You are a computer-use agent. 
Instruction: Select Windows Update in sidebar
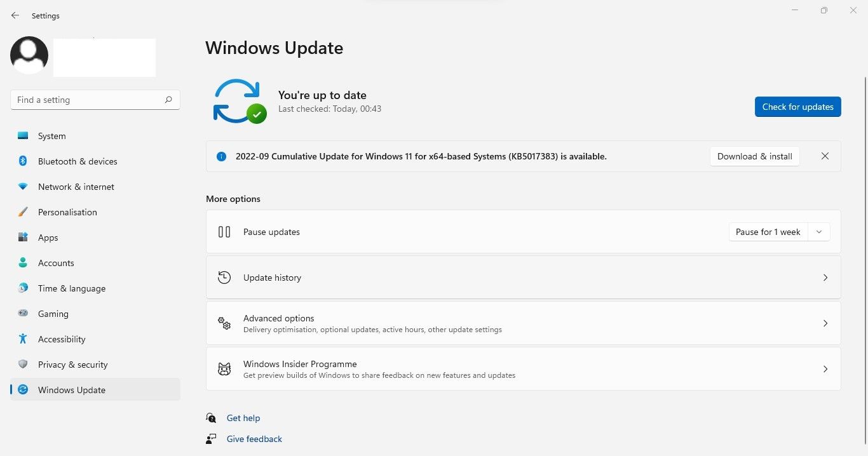pyautogui.click(x=95, y=390)
